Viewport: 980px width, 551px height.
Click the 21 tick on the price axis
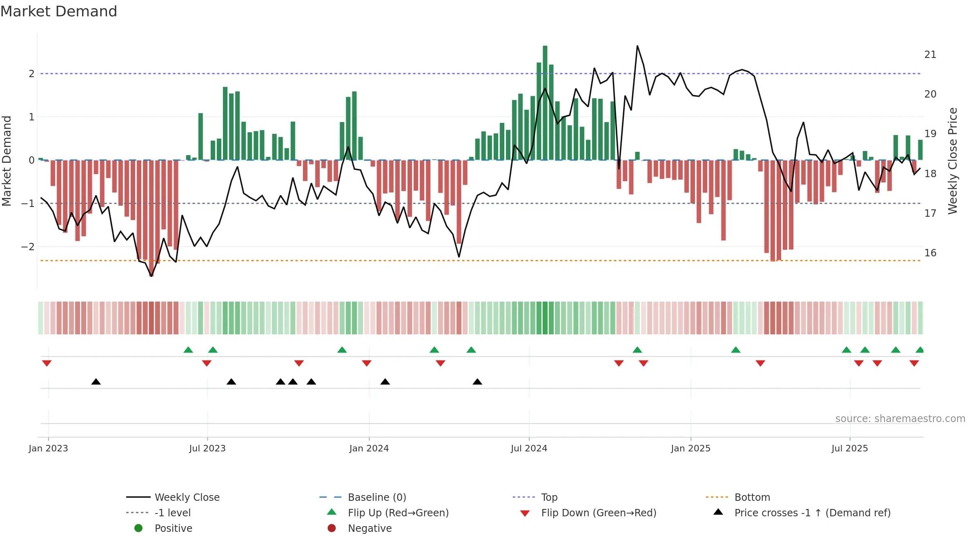[931, 54]
